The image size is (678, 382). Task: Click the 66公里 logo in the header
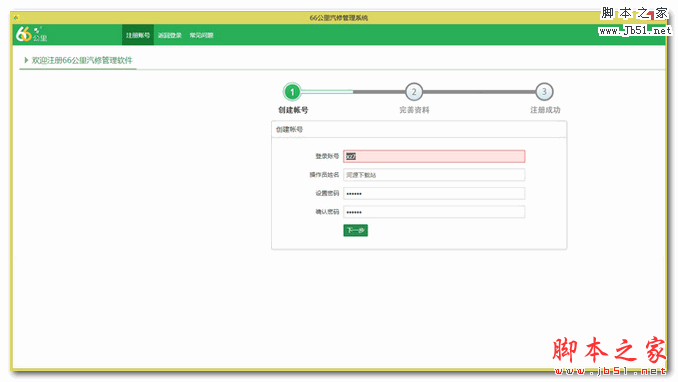point(31,34)
